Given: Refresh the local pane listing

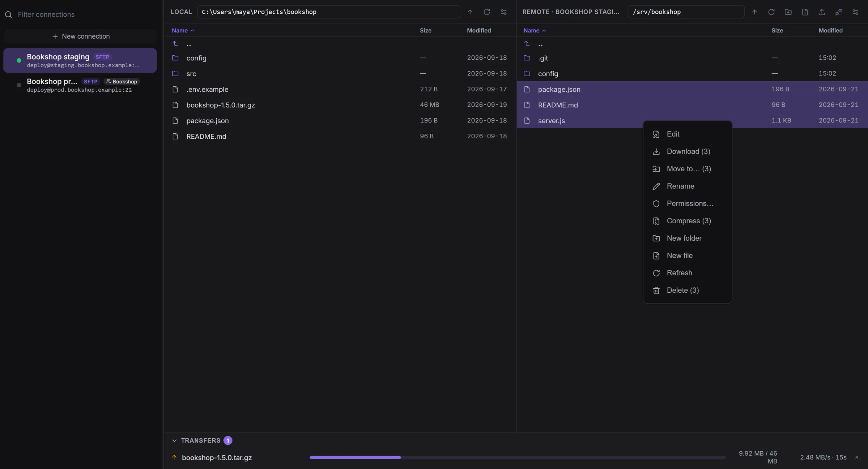Looking at the screenshot, I should (x=487, y=12).
